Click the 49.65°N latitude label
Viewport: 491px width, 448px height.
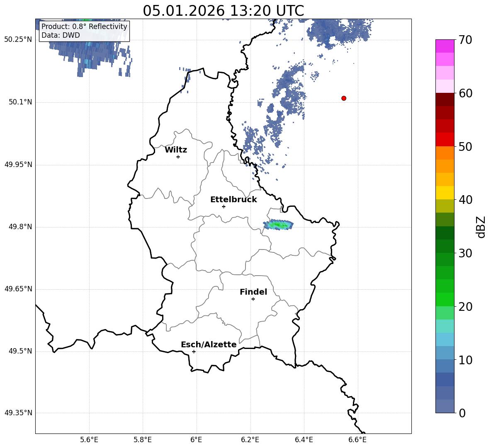point(18,289)
